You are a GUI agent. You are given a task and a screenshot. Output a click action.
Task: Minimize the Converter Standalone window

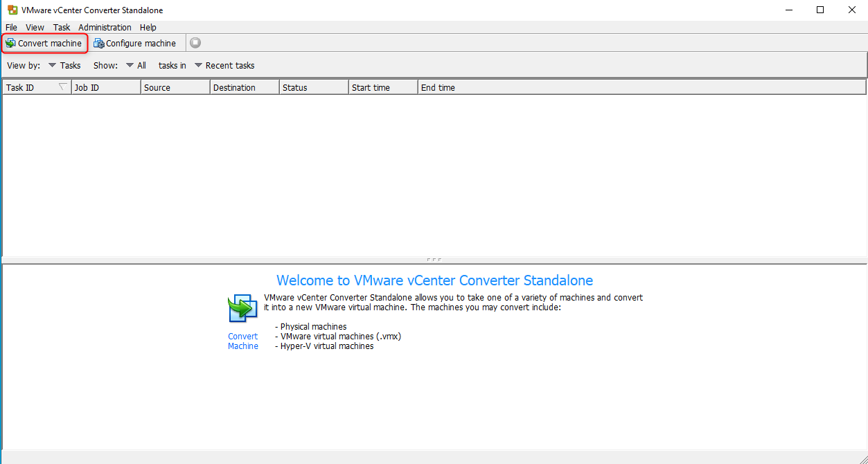coord(788,10)
